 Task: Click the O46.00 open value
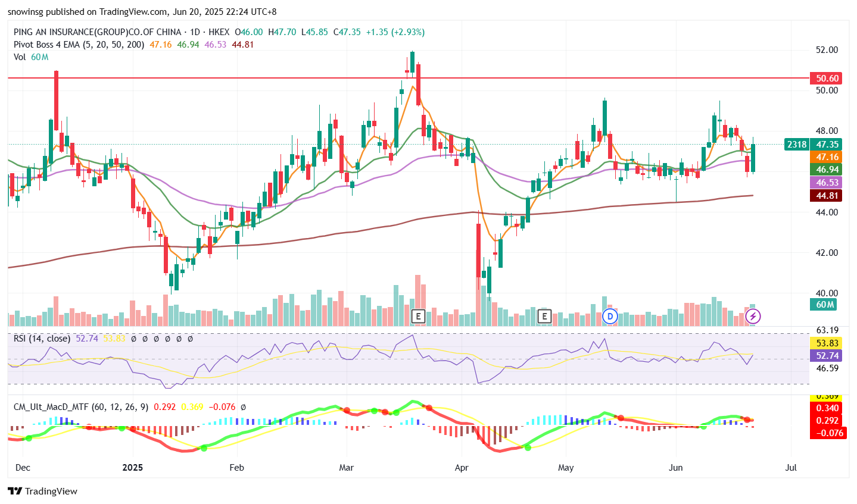coord(249,32)
